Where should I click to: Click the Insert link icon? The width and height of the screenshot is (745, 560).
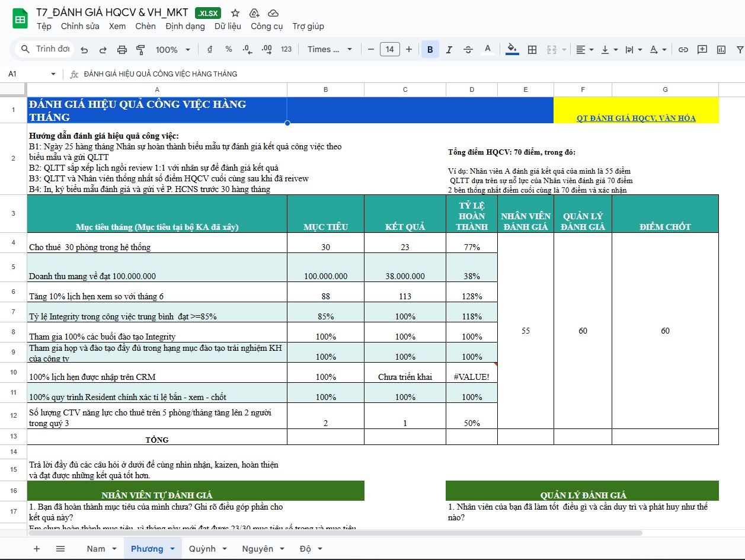click(683, 50)
